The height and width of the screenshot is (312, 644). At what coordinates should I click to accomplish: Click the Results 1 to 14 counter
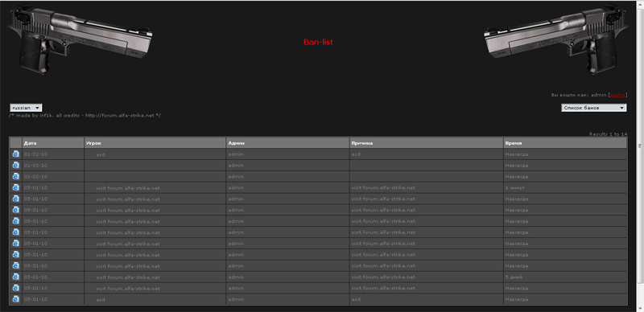coord(609,134)
